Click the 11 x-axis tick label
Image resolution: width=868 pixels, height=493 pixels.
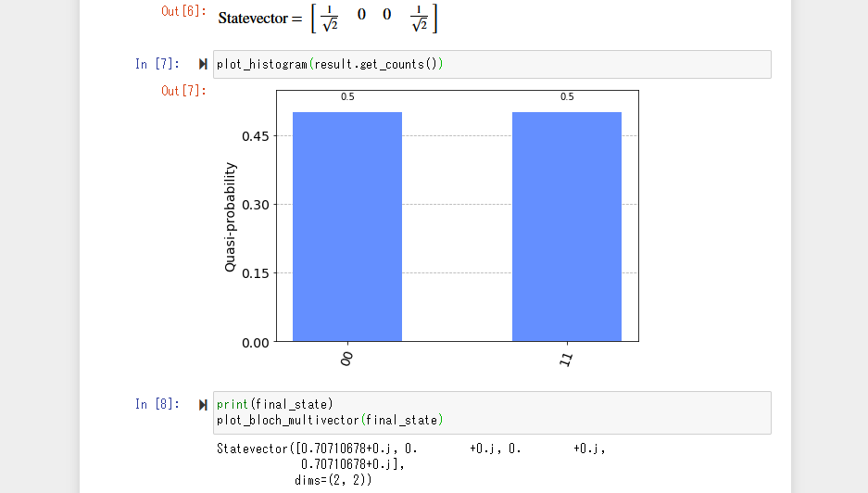click(x=566, y=360)
